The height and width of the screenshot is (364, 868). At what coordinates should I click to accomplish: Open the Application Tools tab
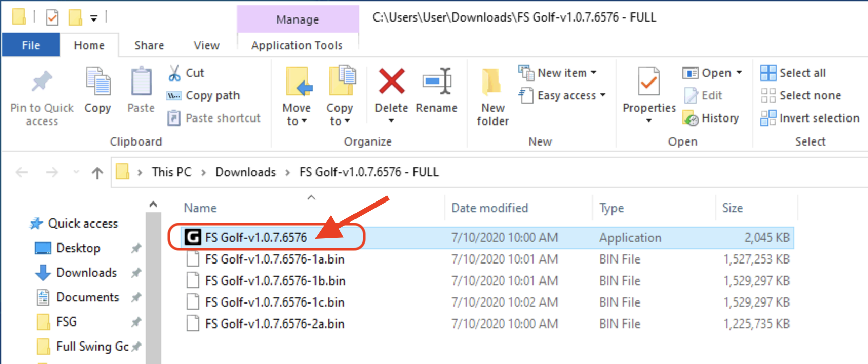click(x=297, y=45)
